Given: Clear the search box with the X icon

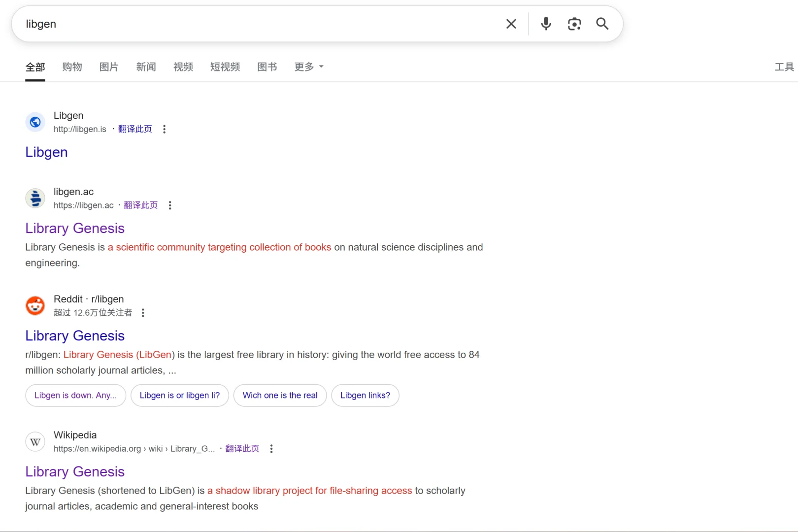Looking at the screenshot, I should click(x=511, y=24).
